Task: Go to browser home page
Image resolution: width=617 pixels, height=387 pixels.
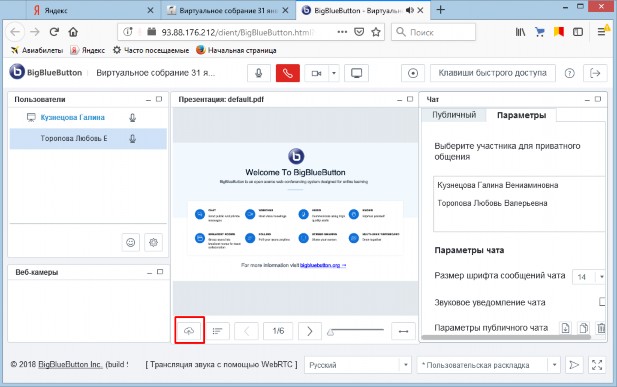Action: [73, 32]
